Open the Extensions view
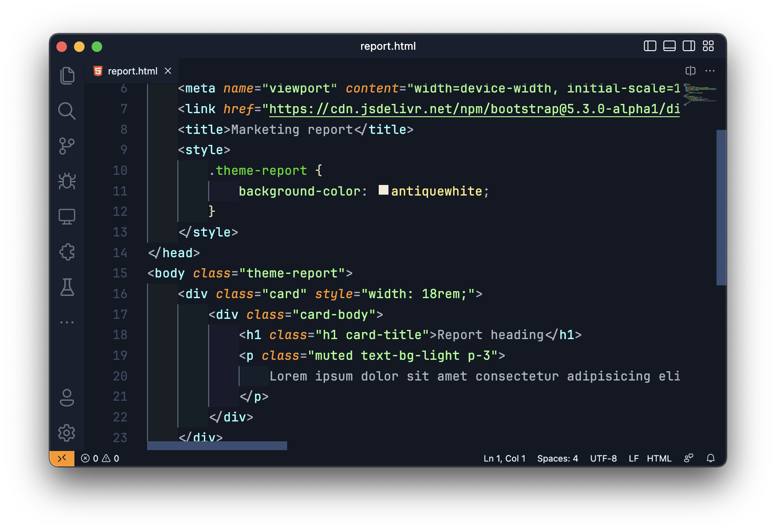The width and height of the screenshot is (776, 532). coord(67,252)
